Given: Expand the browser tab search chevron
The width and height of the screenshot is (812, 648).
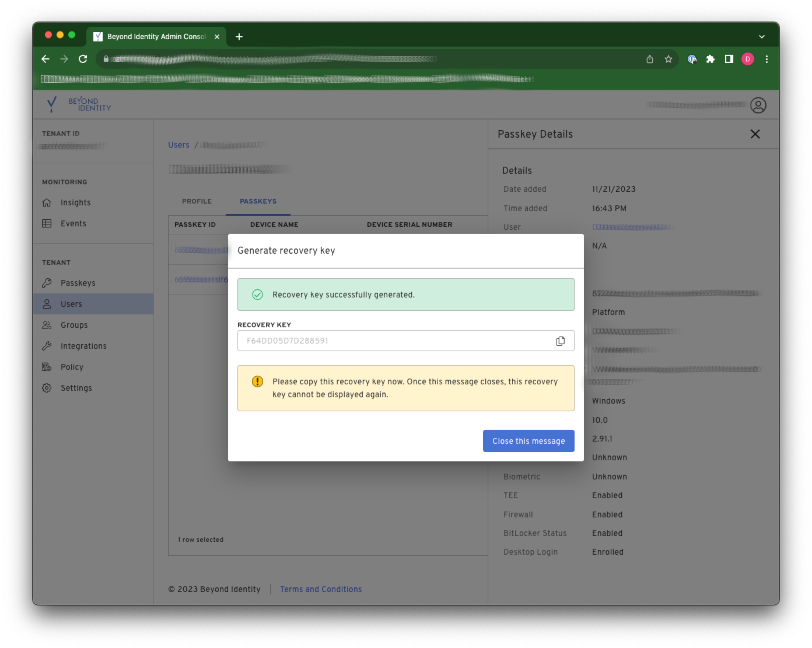Looking at the screenshot, I should (762, 37).
